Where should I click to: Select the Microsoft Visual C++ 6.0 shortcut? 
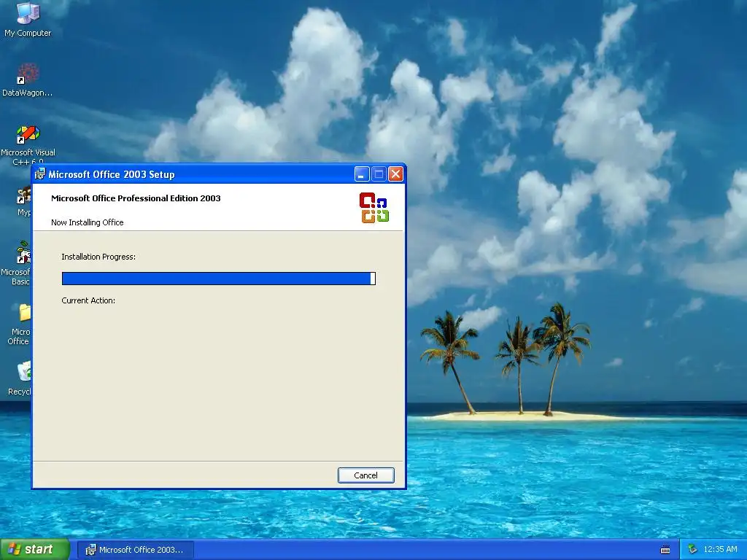28,144
